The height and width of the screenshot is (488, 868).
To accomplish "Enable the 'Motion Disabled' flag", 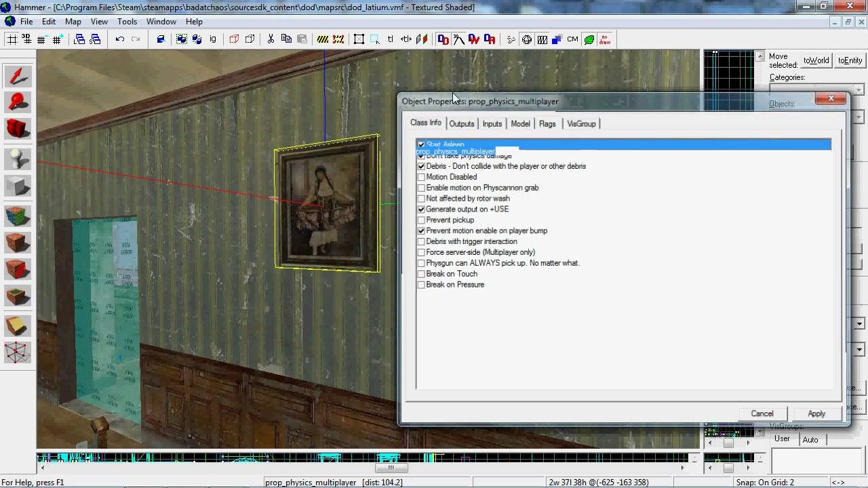I will click(421, 177).
